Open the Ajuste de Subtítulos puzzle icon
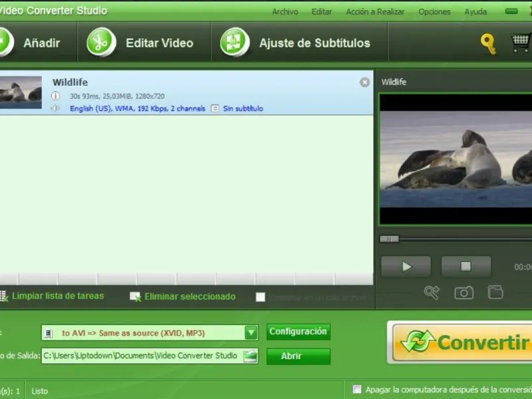Screen dimensions: 532x399 click(235, 42)
